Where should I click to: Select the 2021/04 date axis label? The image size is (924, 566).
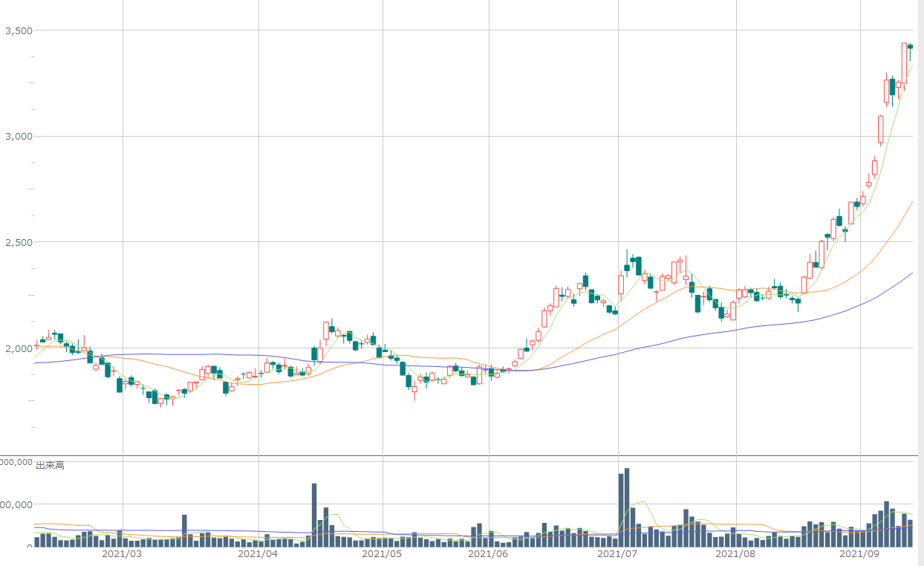(x=258, y=553)
